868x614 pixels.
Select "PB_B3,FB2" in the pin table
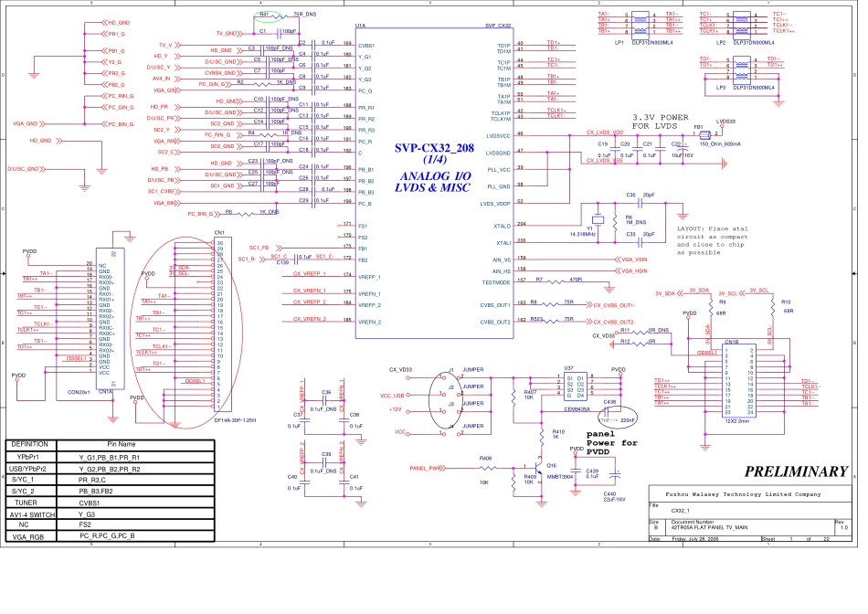(96, 492)
